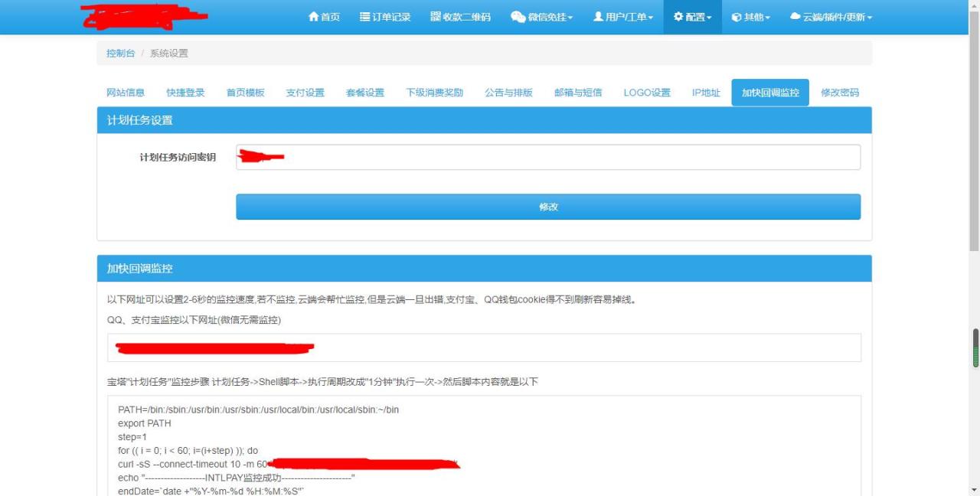Switch to the 邮箱与短信 tab

click(577, 93)
